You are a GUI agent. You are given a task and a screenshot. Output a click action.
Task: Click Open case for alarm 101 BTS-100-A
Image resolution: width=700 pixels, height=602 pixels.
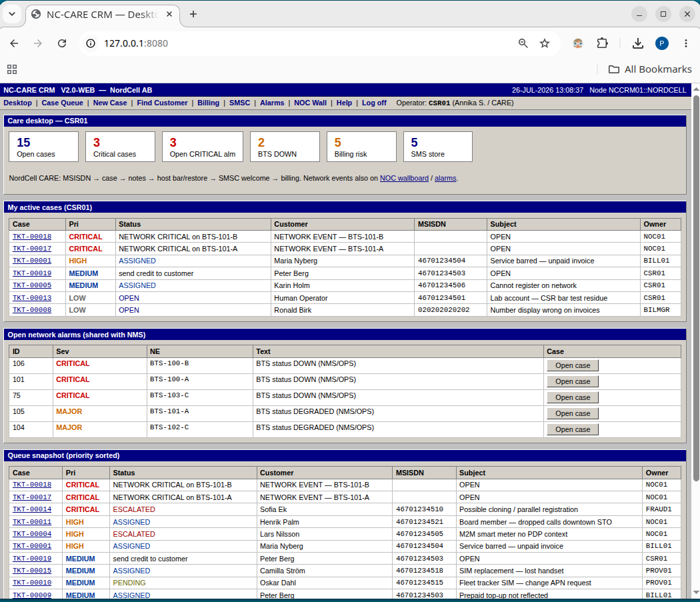[573, 381]
